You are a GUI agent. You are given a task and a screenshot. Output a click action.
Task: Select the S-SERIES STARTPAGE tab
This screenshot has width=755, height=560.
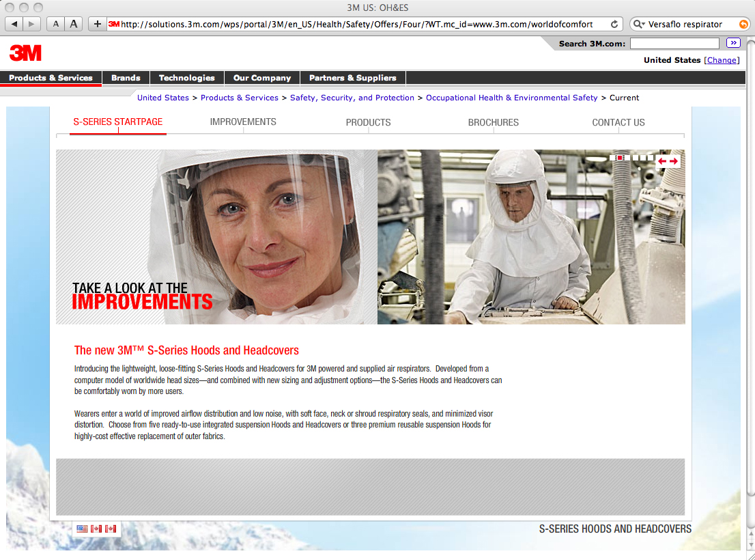(x=118, y=122)
